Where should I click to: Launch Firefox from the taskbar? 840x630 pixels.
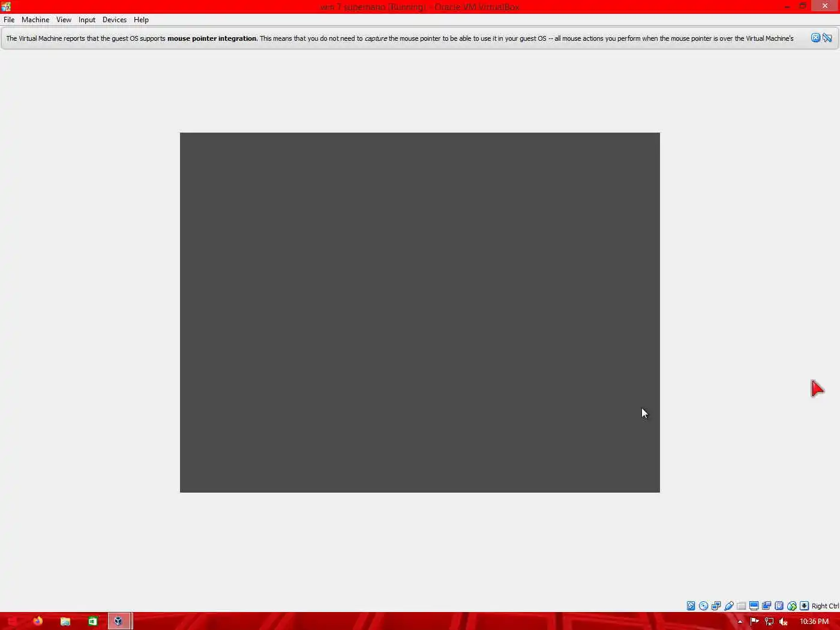pos(38,621)
